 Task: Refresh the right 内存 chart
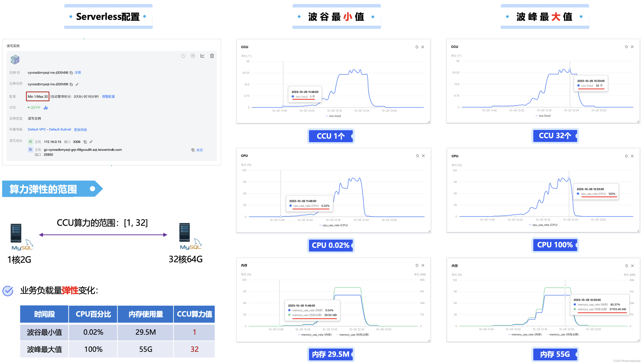626,266
